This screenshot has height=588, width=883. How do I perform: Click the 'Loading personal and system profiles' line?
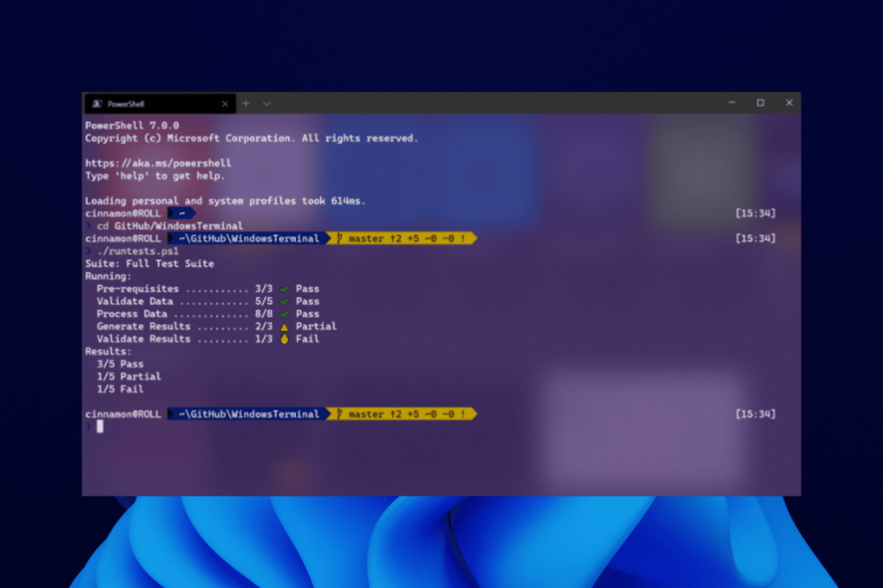(225, 200)
